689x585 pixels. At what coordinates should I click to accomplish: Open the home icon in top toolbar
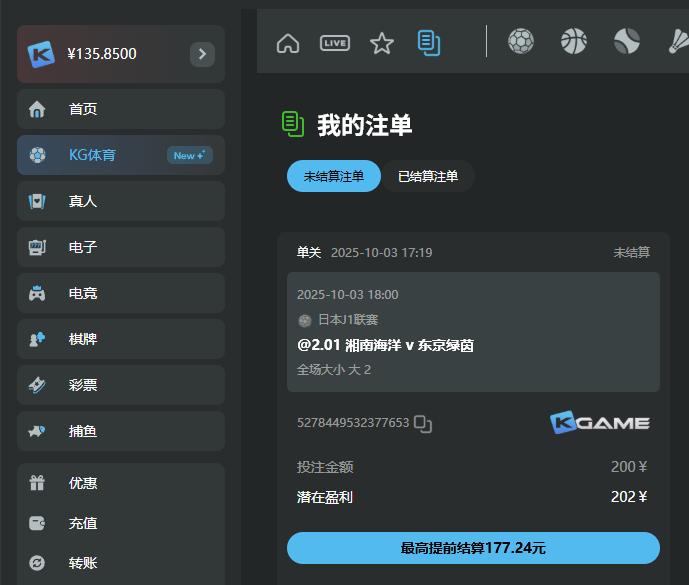(288, 43)
